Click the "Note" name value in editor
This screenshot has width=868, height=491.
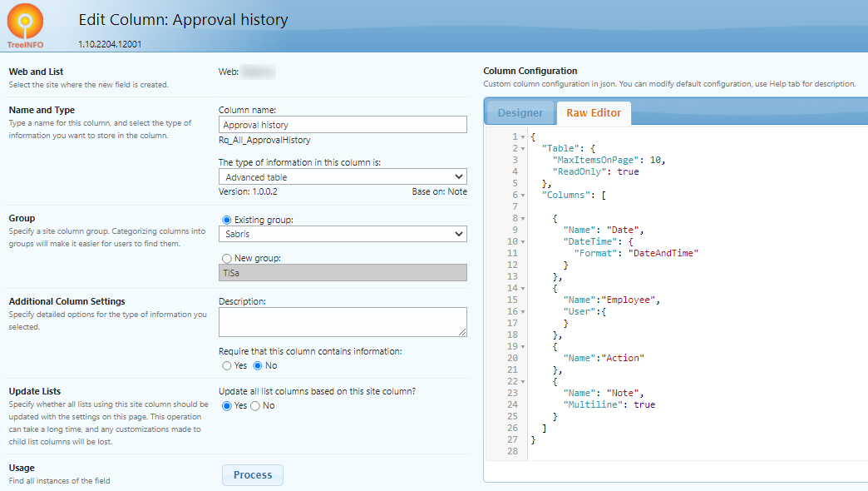623,393
